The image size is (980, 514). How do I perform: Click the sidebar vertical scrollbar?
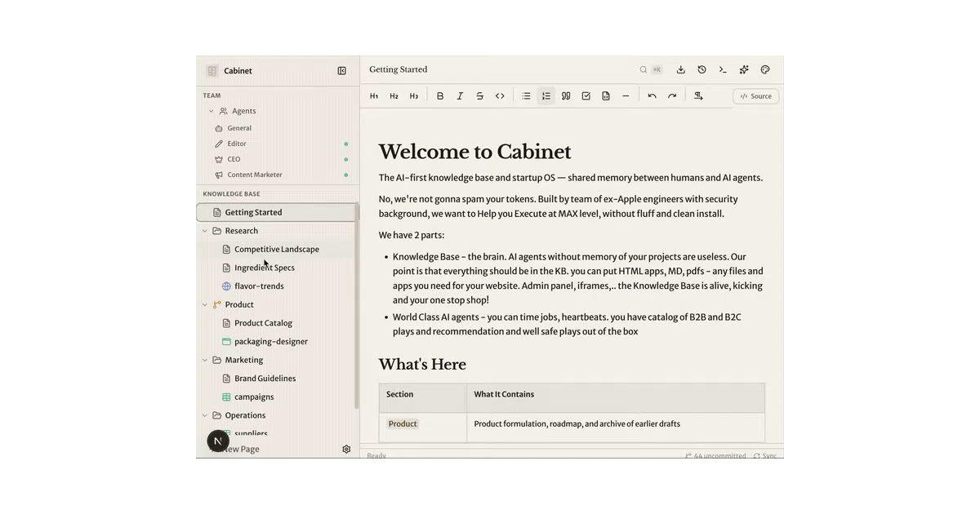(x=357, y=307)
